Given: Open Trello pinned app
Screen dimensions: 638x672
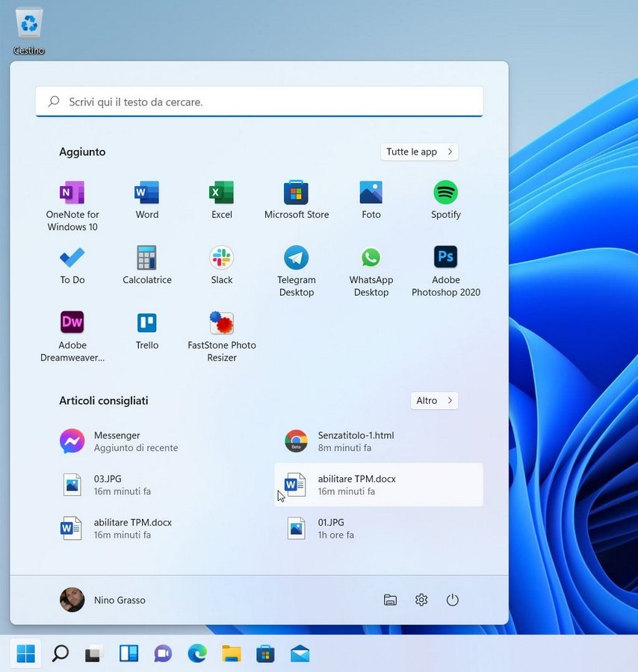Looking at the screenshot, I should (147, 323).
